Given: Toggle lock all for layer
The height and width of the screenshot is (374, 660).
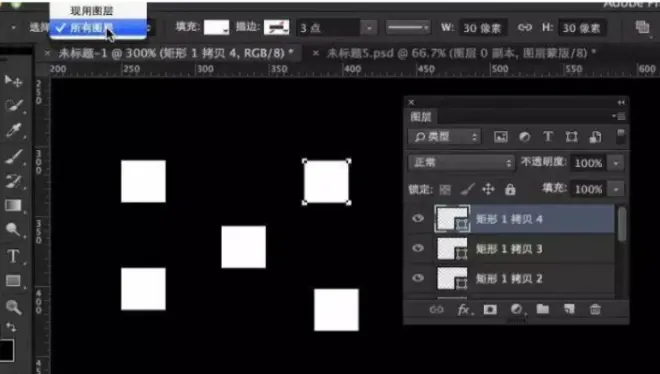Looking at the screenshot, I should coord(510,190).
